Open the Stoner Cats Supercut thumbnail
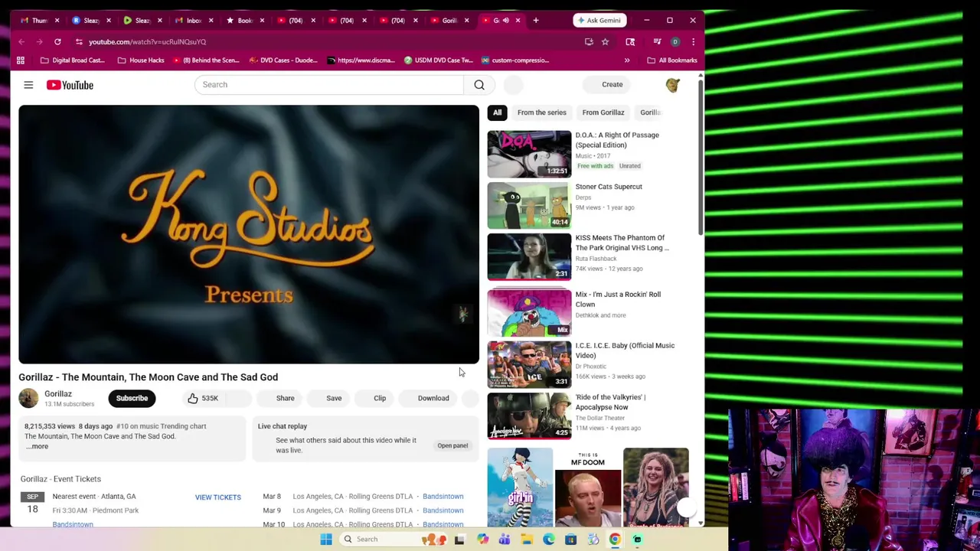Viewport: 980px width, 551px height. [x=529, y=205]
